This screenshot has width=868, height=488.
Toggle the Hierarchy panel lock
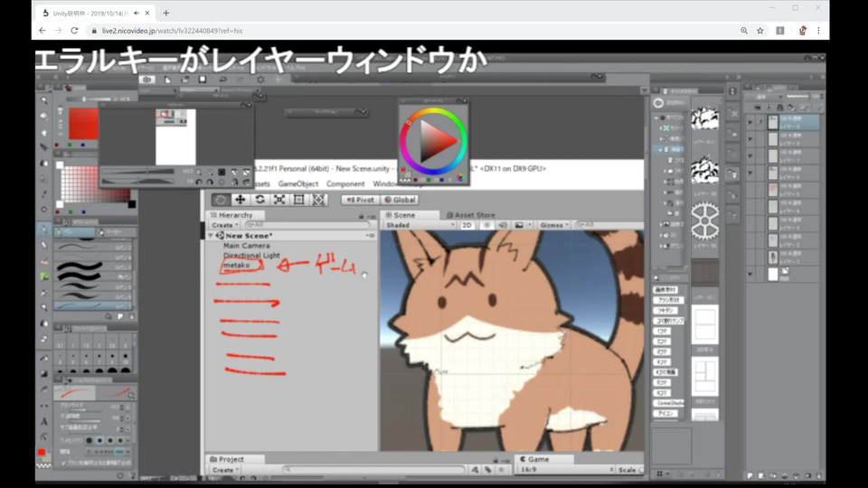coord(361,216)
